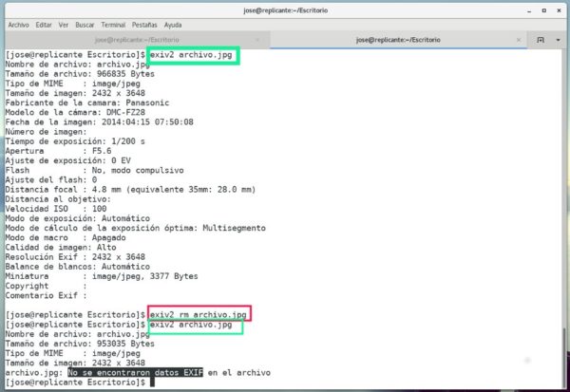The image size is (570, 392).
Task: Open the Ayuda menu
Action: pyautogui.click(x=173, y=25)
